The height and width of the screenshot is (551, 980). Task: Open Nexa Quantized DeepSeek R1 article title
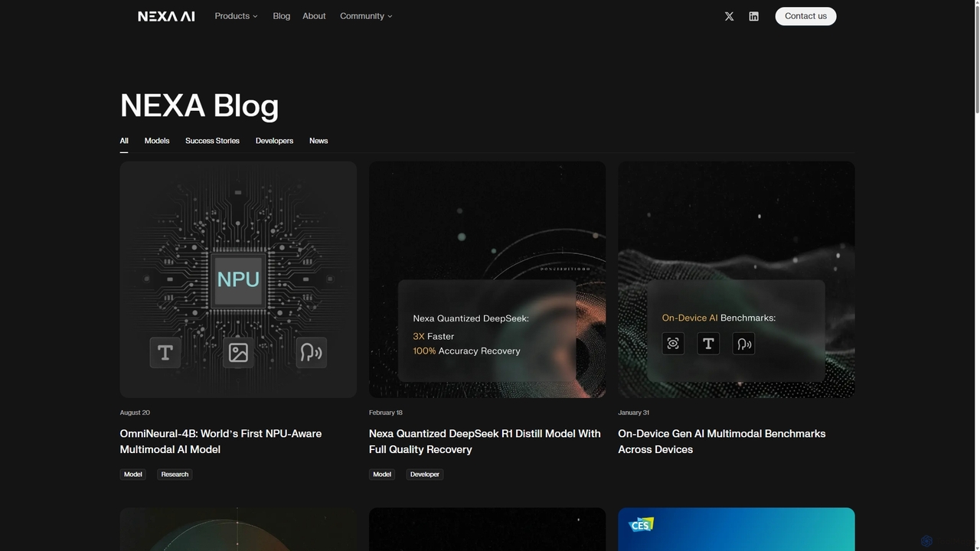[x=485, y=442]
